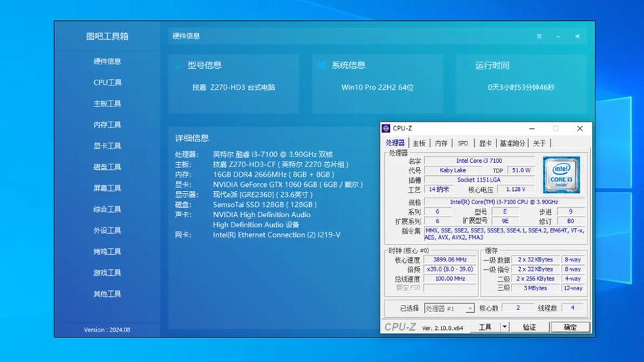
Task: Open 磁盘工具 from the sidebar
Action: (x=107, y=167)
